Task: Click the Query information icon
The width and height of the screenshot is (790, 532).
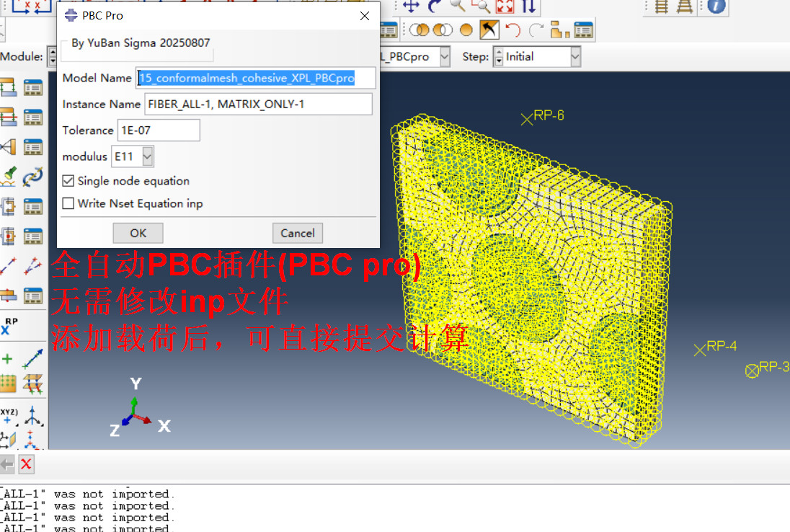Action: (716, 6)
